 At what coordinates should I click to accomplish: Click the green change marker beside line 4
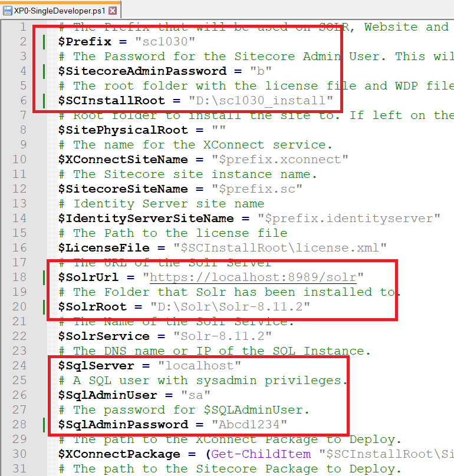pos(44,71)
